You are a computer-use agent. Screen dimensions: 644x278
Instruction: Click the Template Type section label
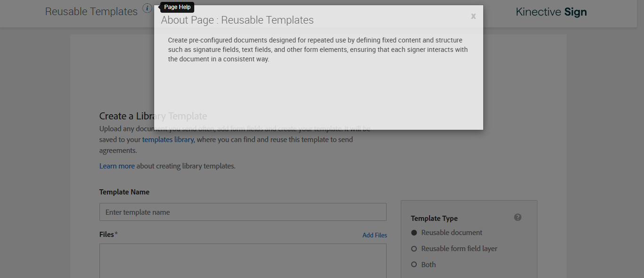(x=434, y=219)
